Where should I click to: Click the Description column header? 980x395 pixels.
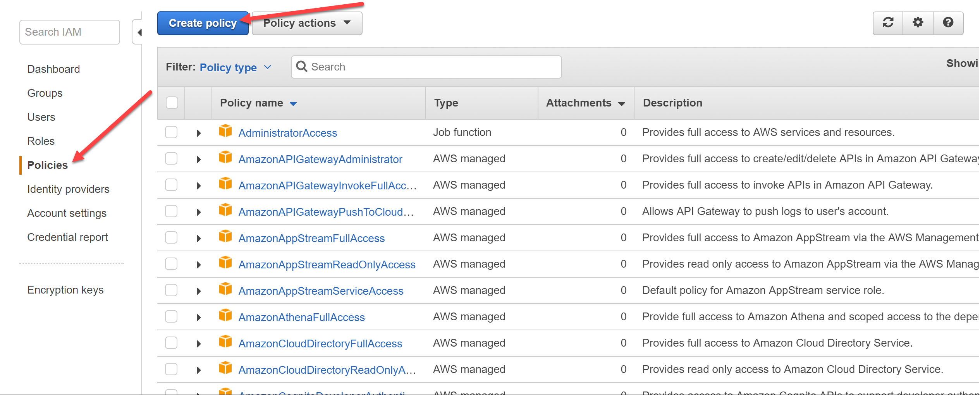[672, 103]
